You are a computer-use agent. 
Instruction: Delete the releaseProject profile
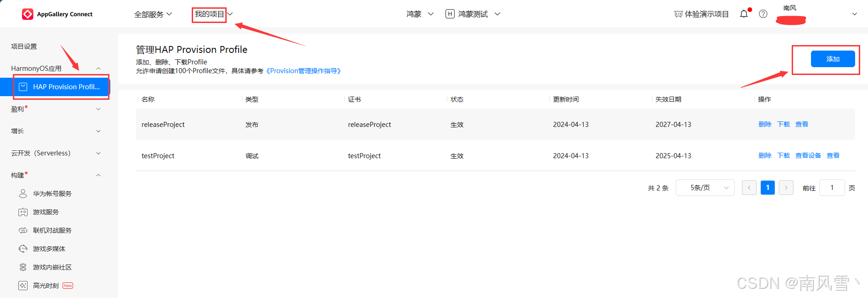(765, 124)
